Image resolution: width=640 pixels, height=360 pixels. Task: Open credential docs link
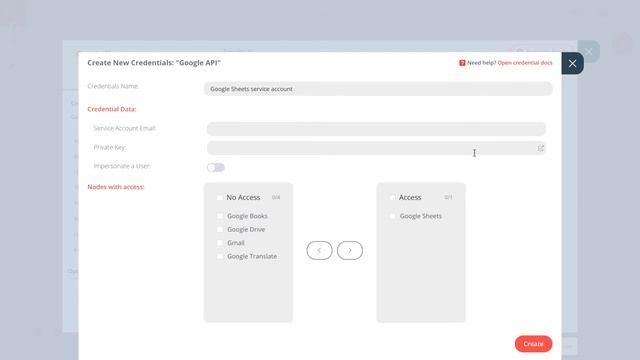click(x=524, y=63)
